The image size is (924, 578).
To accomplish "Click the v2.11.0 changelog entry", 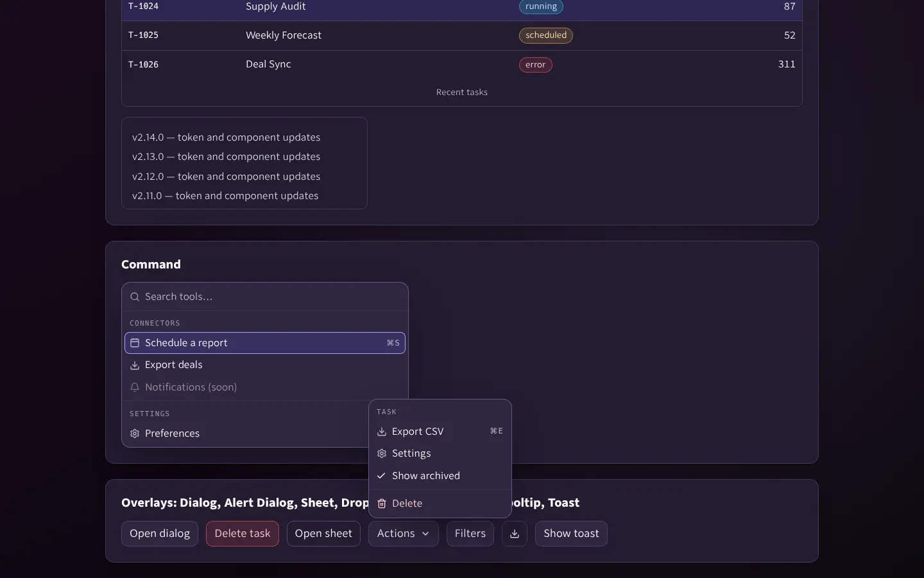I will click(x=225, y=196).
